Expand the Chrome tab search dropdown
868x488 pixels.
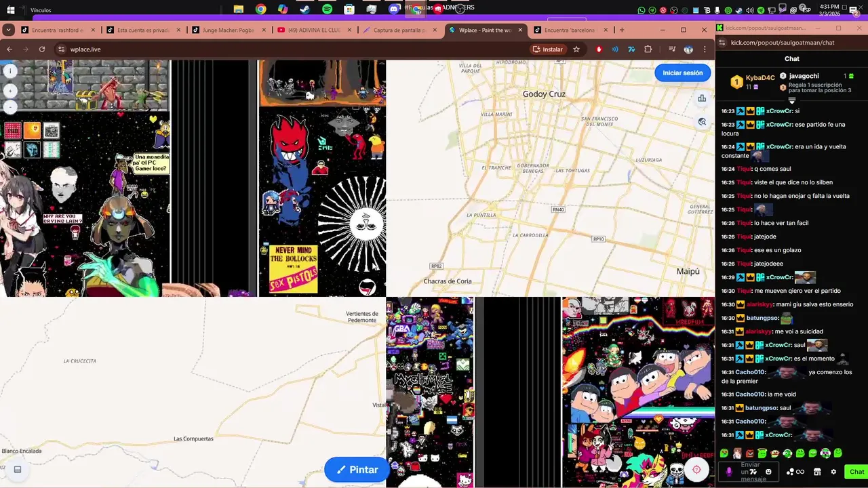[8, 30]
